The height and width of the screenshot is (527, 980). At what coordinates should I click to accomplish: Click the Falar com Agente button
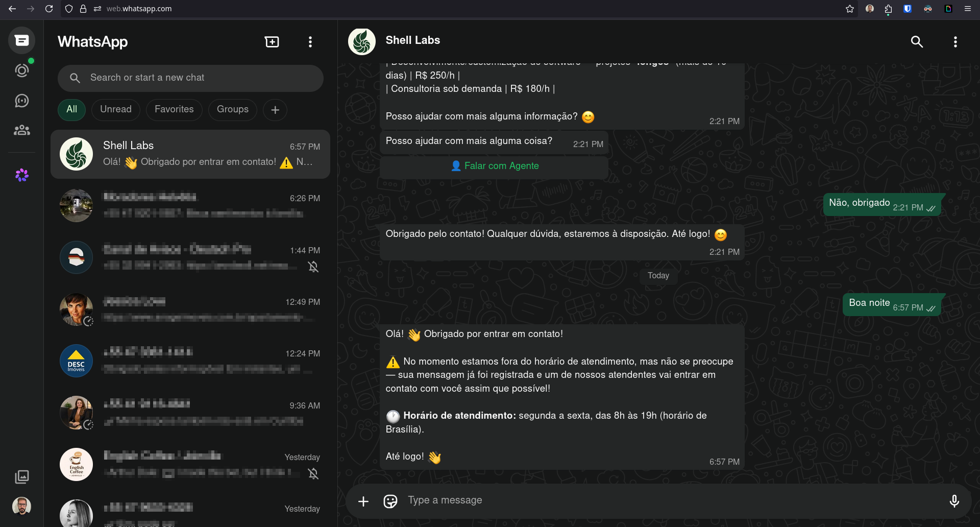click(x=494, y=166)
